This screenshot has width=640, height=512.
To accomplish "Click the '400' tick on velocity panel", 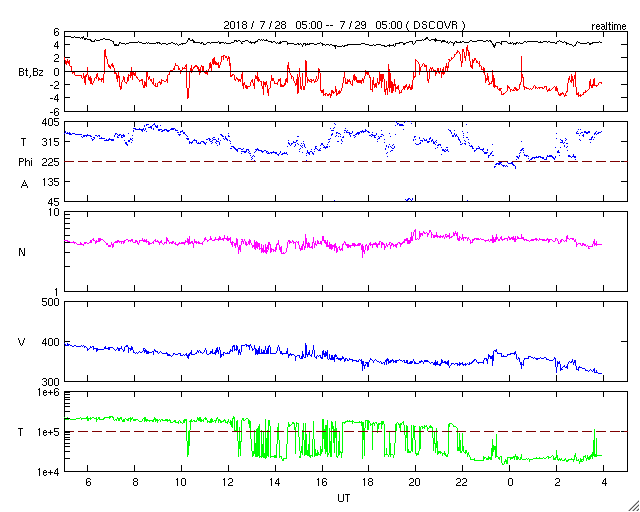I will coord(51,342).
